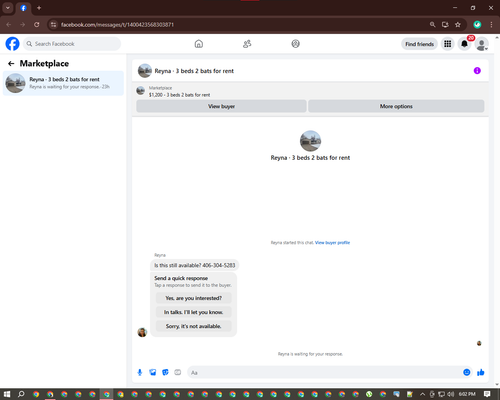This screenshot has width=500, height=400.
Task: Open the emoji picker icon
Action: [x=467, y=372]
